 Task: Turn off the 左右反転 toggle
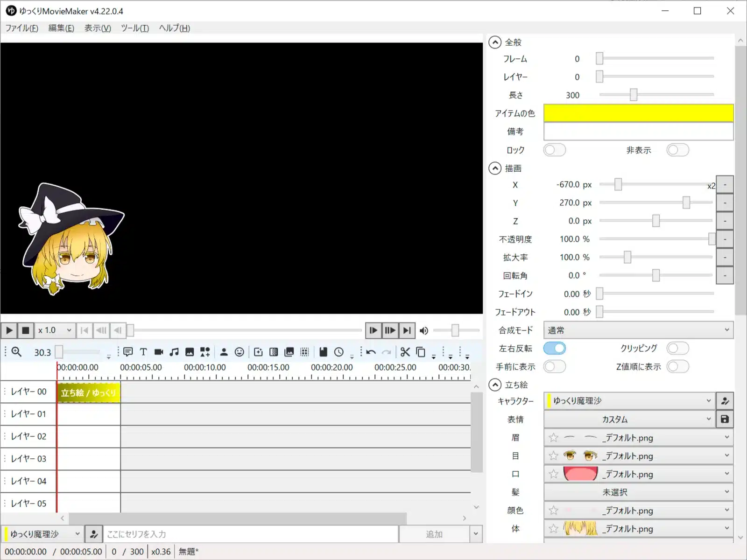coord(555,348)
